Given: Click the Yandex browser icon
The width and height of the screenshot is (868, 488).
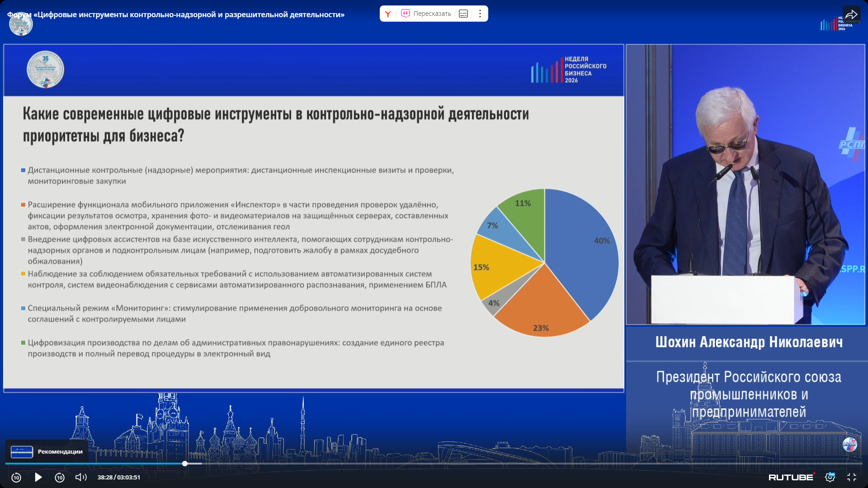Looking at the screenshot, I should (x=388, y=14).
